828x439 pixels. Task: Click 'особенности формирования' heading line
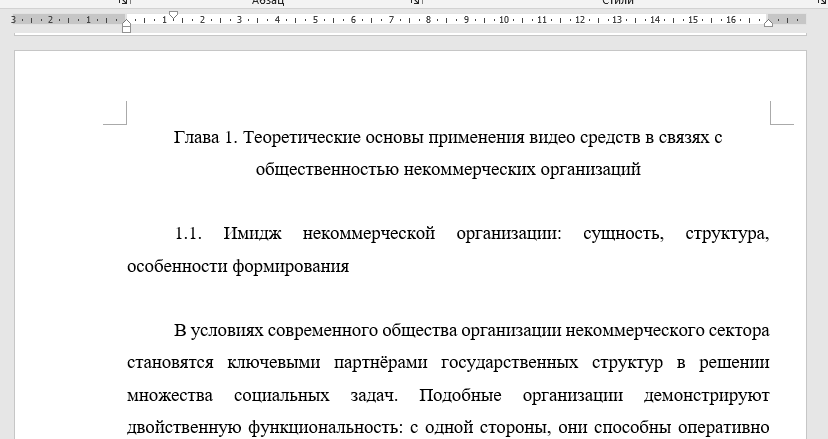(238, 266)
